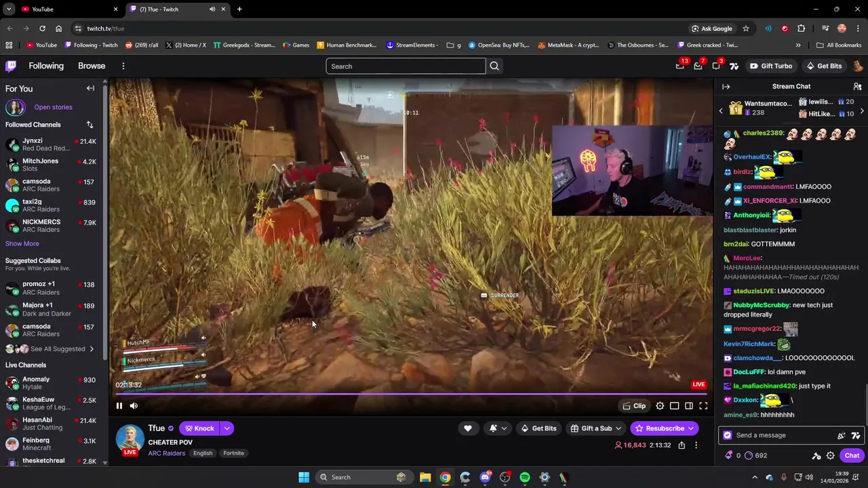Screen dimensions: 868x488
Task: Expand the Resubscribe dropdown
Action: pyautogui.click(x=691, y=428)
